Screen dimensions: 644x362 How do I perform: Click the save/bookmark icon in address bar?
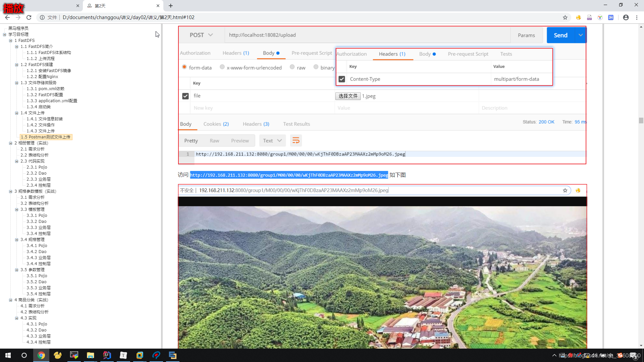pyautogui.click(x=565, y=17)
